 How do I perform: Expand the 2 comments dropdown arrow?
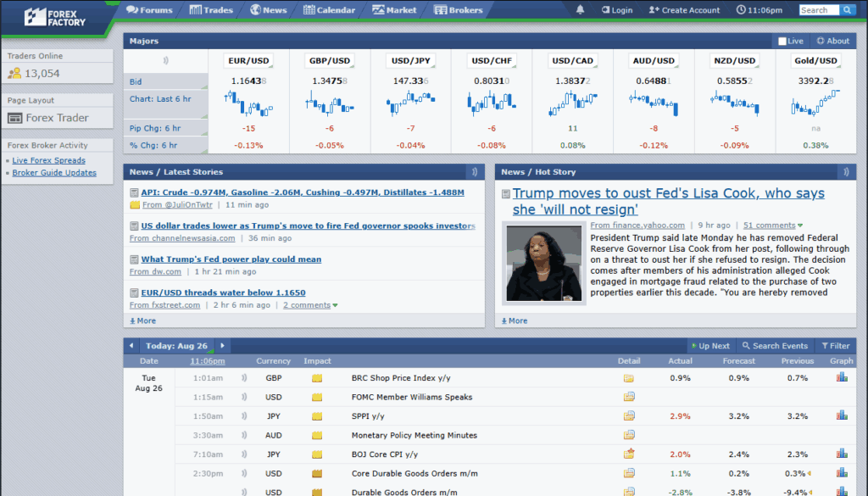click(335, 305)
